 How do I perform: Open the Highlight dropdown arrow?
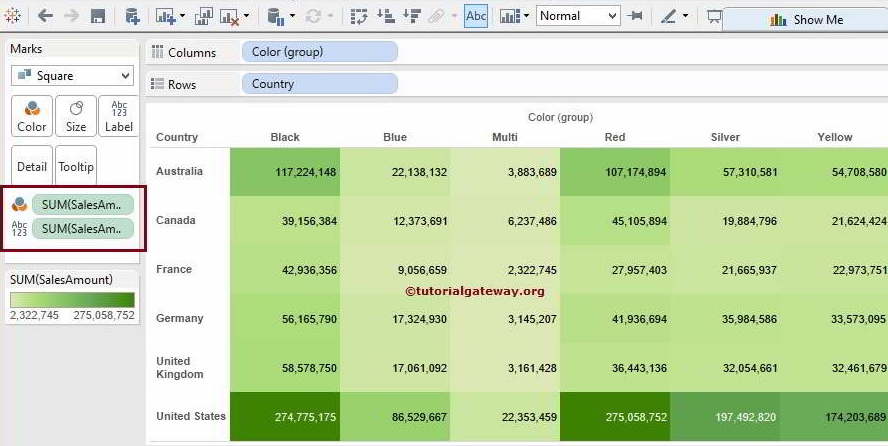point(685,16)
